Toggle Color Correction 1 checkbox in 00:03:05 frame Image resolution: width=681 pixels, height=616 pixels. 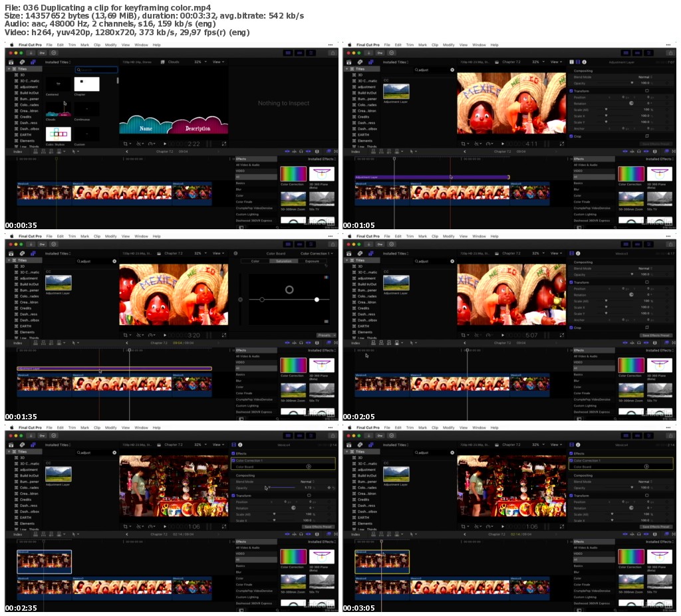571,461
